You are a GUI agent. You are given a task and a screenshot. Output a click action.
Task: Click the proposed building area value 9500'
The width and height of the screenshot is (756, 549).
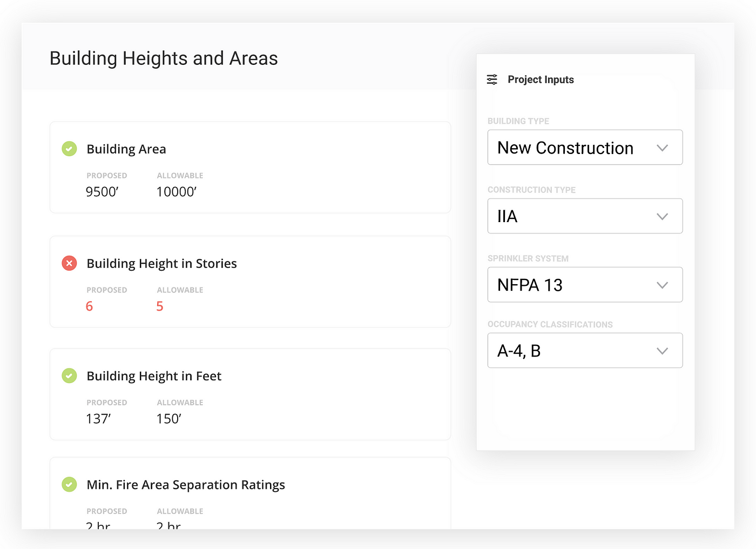tap(102, 192)
